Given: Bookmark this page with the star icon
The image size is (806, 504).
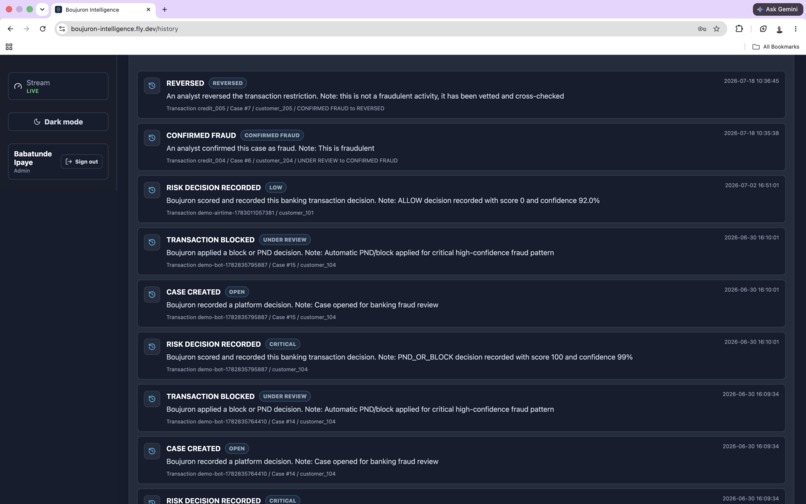Looking at the screenshot, I should pyautogui.click(x=717, y=29).
